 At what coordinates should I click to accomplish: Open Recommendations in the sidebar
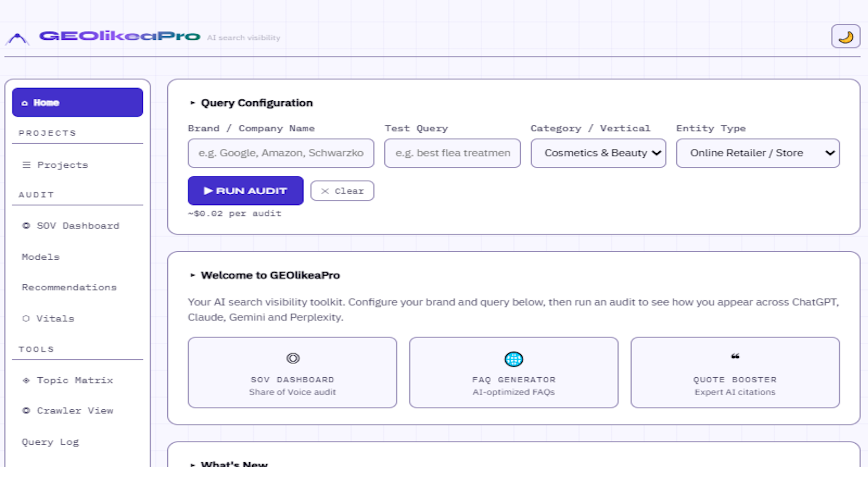point(77,287)
